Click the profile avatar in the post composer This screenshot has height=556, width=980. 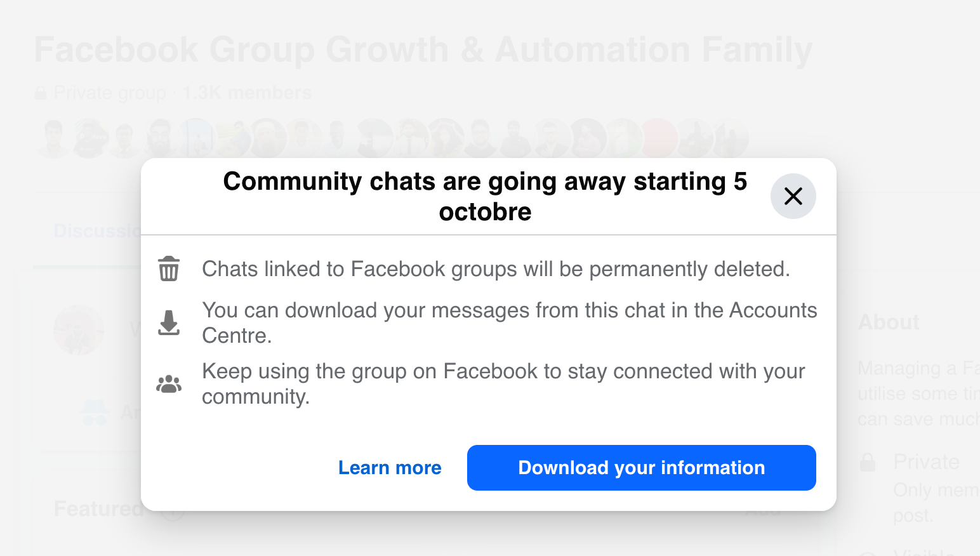click(79, 330)
